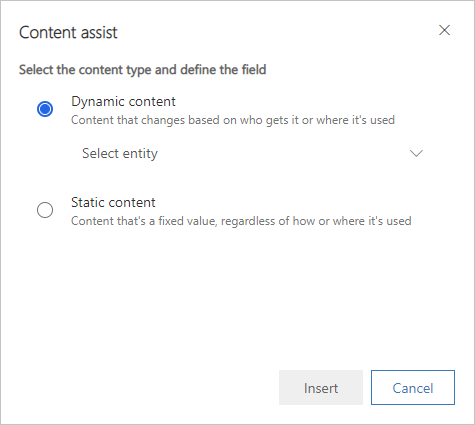Click the "Select entity" placeholder text

(x=120, y=154)
